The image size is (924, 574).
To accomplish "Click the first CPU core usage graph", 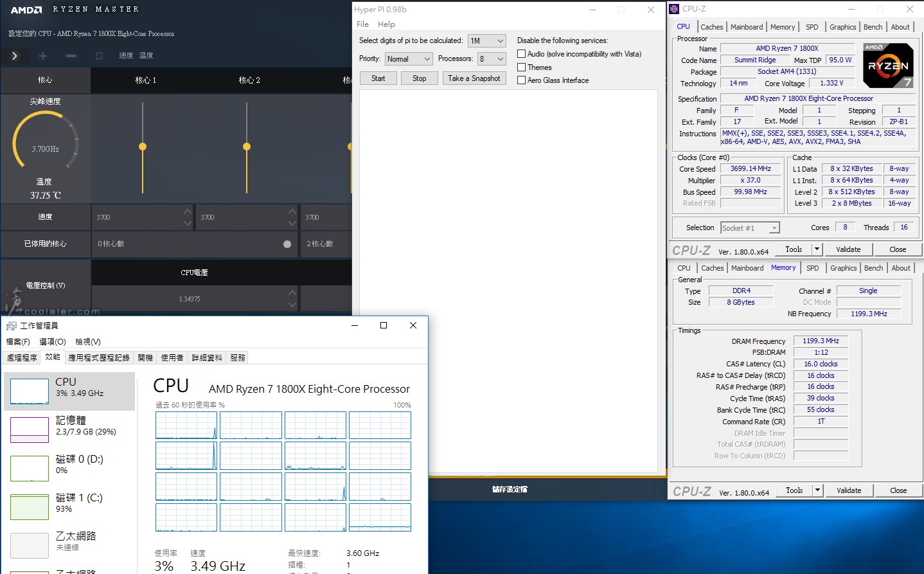I will pos(186,426).
